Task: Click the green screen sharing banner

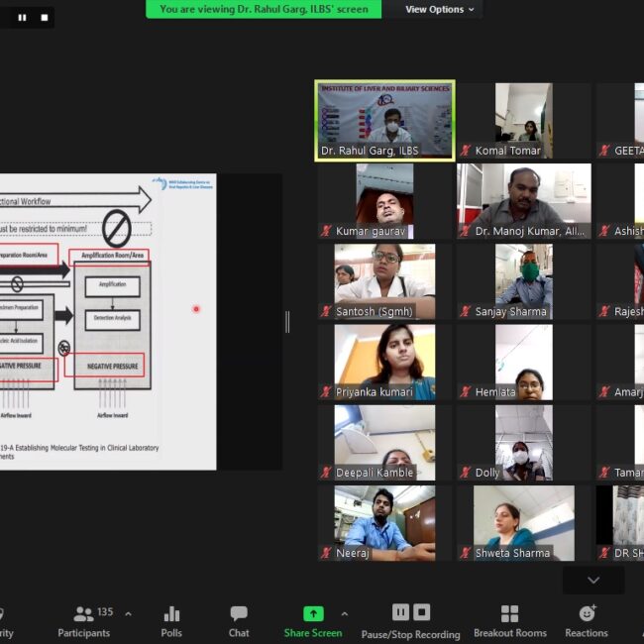Action: point(264,10)
